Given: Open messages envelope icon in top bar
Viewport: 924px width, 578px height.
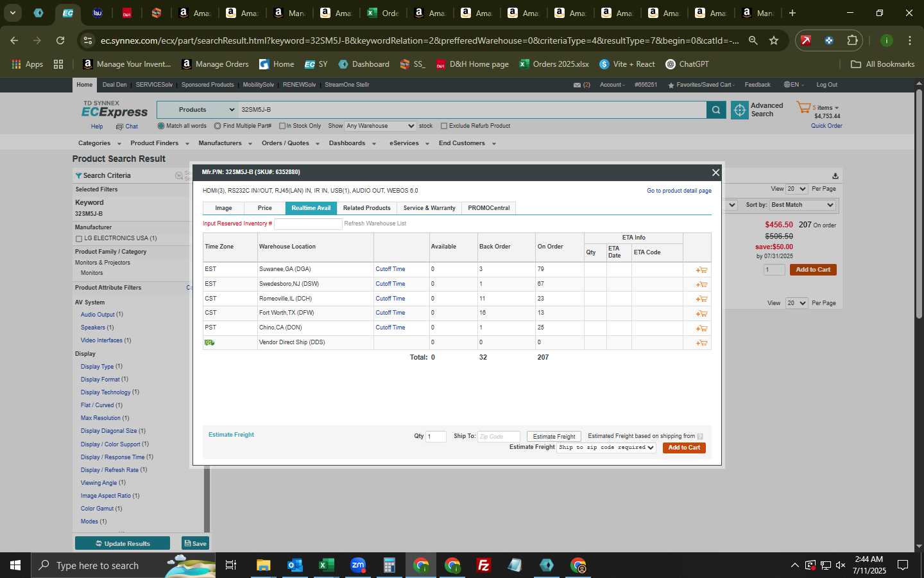Looking at the screenshot, I should 577,85.
